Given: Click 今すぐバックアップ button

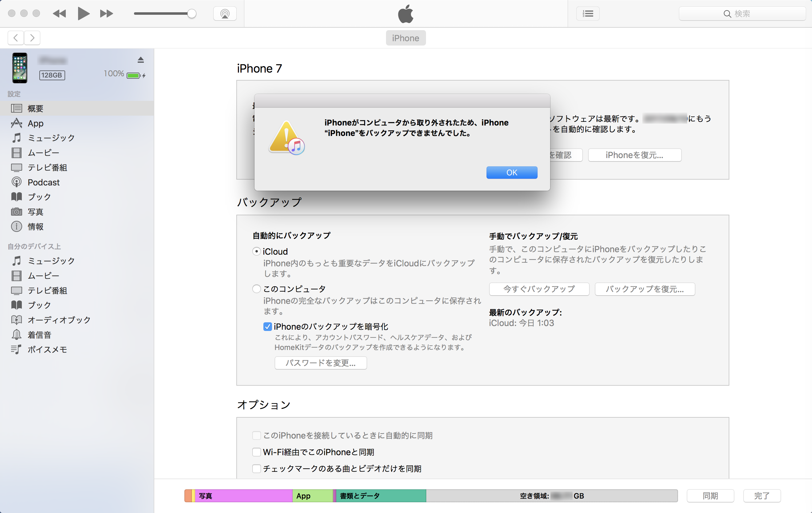Looking at the screenshot, I should [538, 289].
